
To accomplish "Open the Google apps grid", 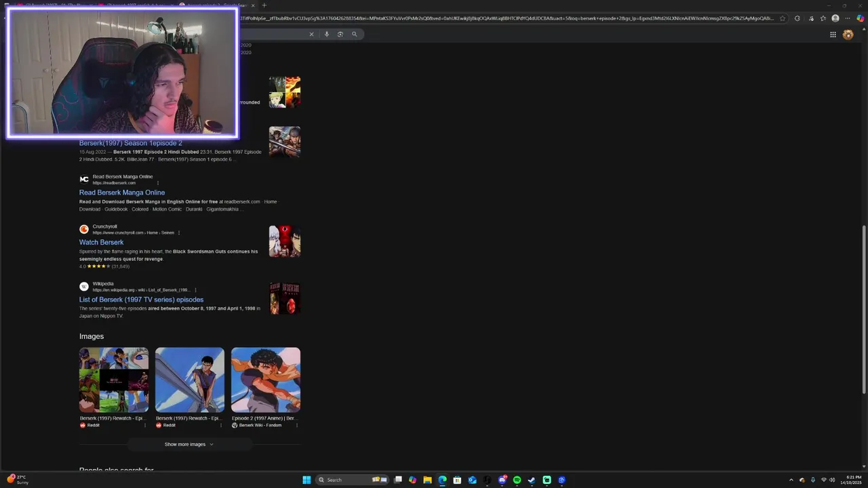I will coord(833,35).
